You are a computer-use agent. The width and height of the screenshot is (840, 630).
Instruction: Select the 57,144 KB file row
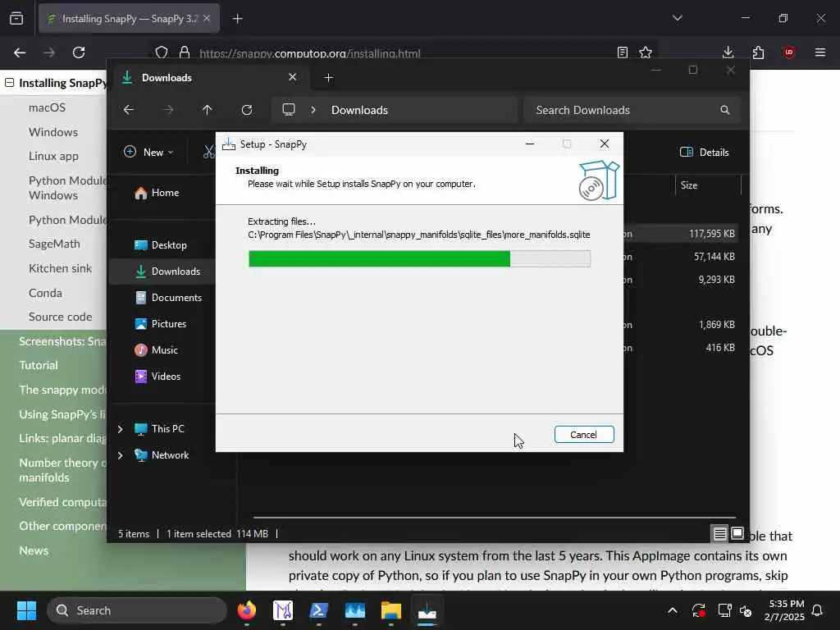click(680, 257)
